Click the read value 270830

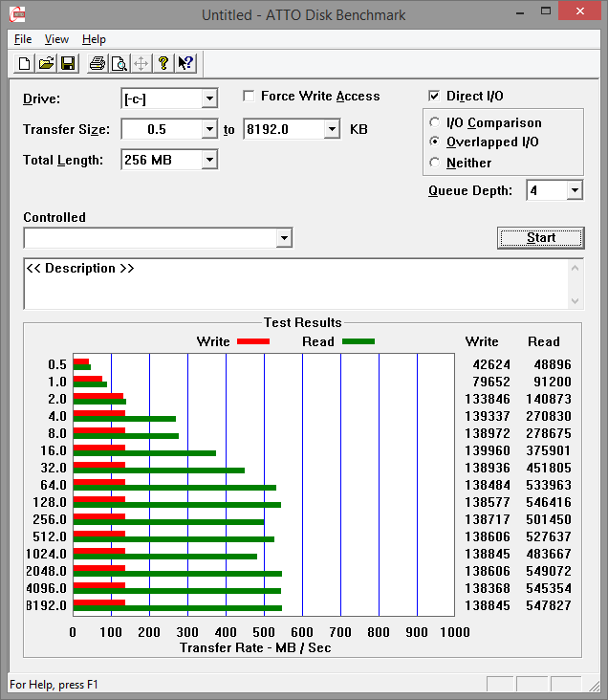pyautogui.click(x=548, y=416)
